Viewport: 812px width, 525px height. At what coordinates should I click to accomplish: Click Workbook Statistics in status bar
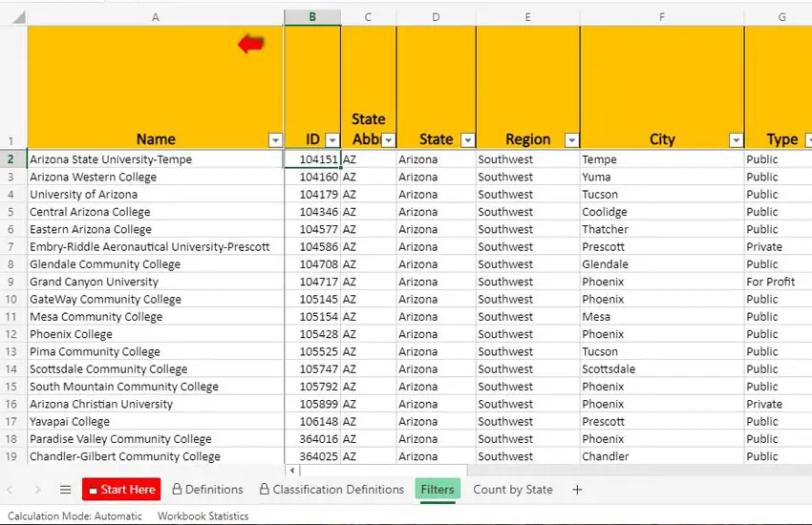tap(203, 516)
